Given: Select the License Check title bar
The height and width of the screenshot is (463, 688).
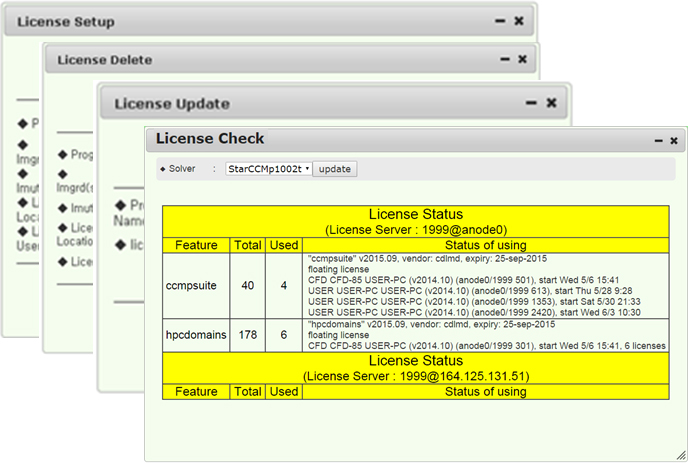Looking at the screenshot, I should [x=415, y=140].
